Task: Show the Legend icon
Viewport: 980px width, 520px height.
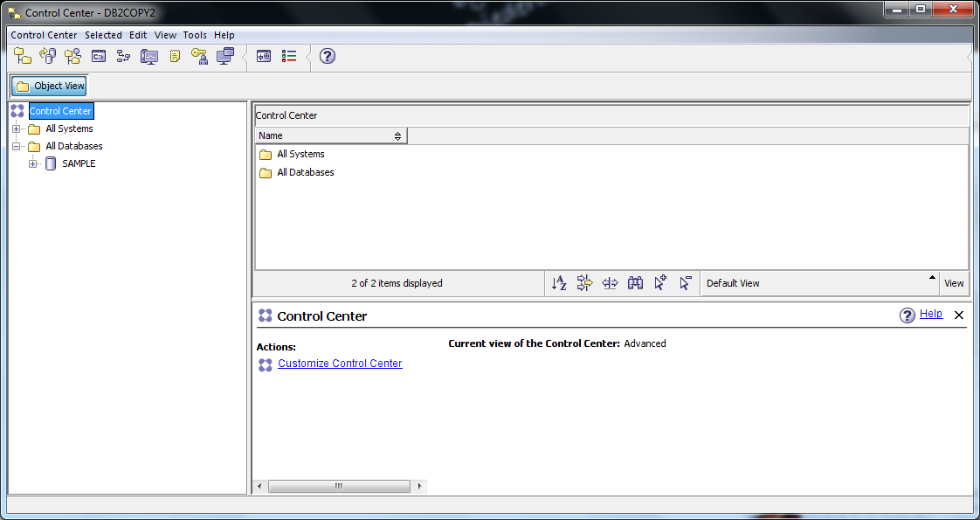Action: point(288,56)
